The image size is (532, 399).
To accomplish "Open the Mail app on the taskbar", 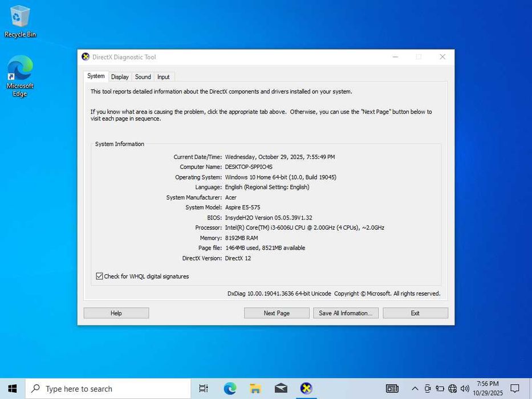I will pos(281,389).
